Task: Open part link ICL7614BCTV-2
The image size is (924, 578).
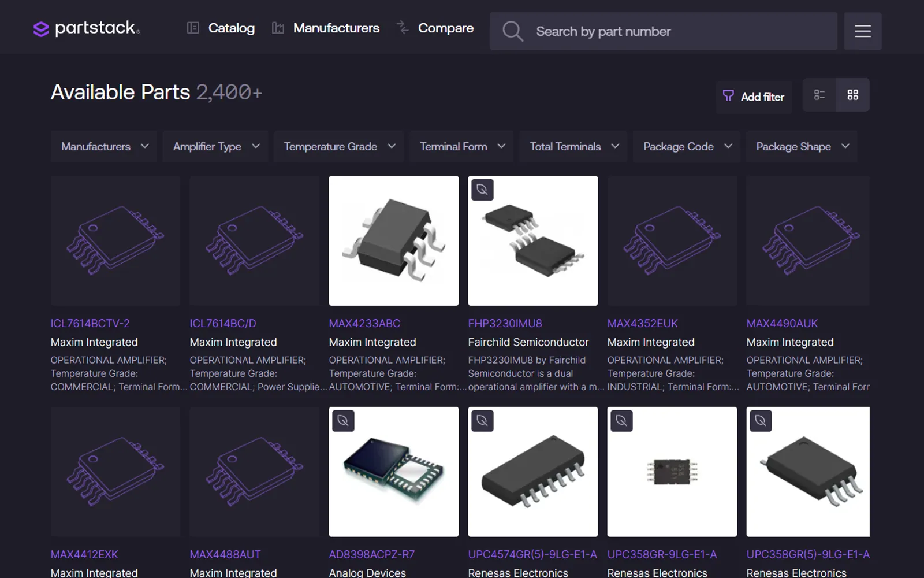Action: (x=90, y=323)
